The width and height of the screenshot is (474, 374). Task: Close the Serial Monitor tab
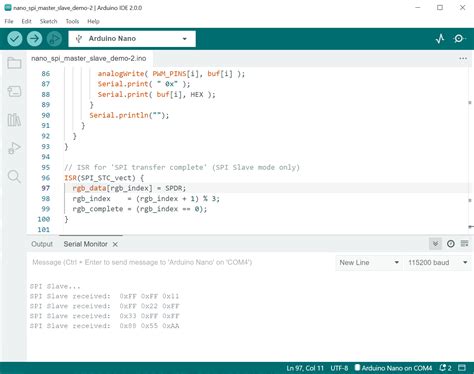[x=115, y=244]
